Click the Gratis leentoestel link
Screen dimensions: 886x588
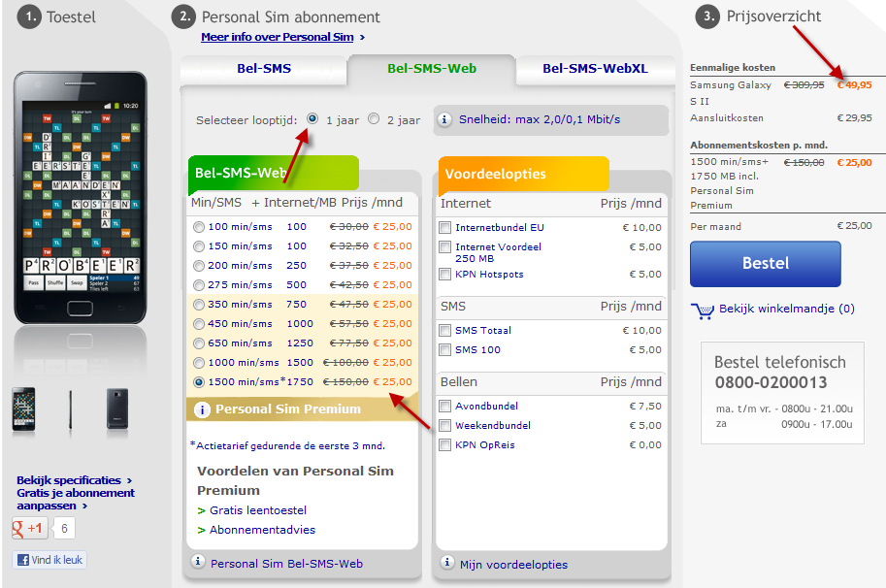258,510
